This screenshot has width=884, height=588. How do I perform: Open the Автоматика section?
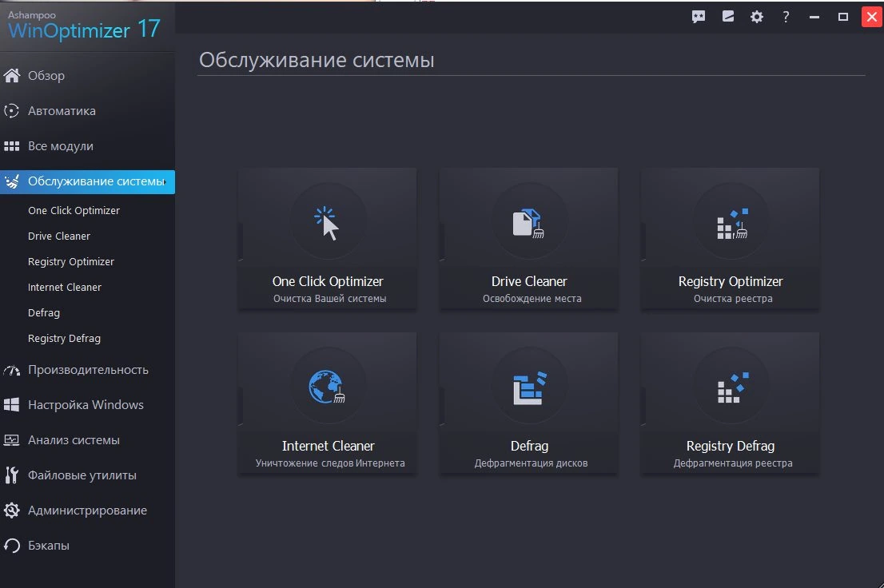click(x=62, y=111)
